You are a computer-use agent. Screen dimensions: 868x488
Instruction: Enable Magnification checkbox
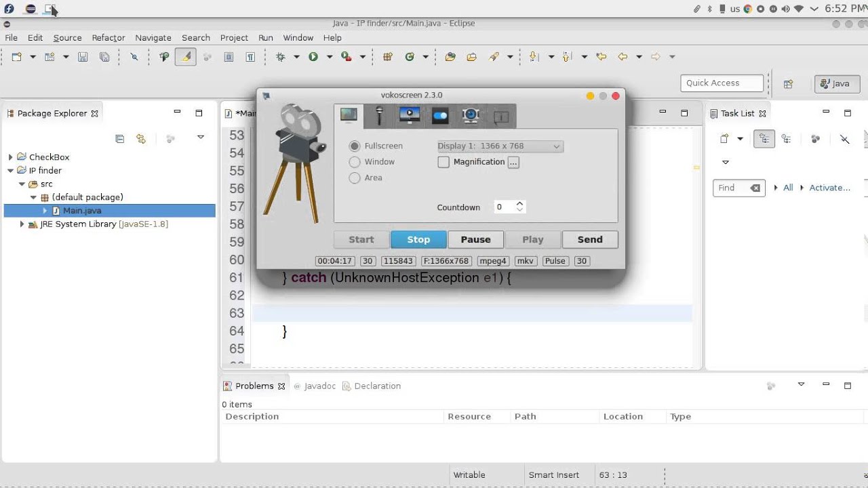click(443, 162)
